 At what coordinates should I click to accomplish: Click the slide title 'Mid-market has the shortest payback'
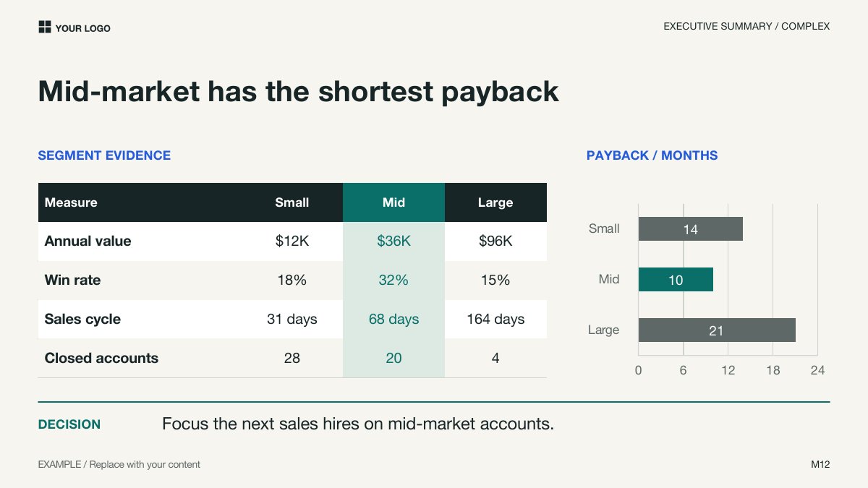point(298,91)
